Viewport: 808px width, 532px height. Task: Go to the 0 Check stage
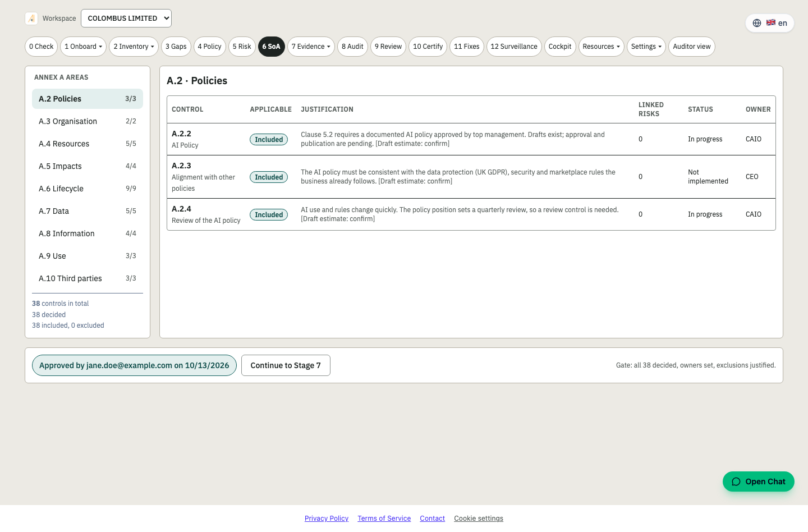pyautogui.click(x=42, y=47)
